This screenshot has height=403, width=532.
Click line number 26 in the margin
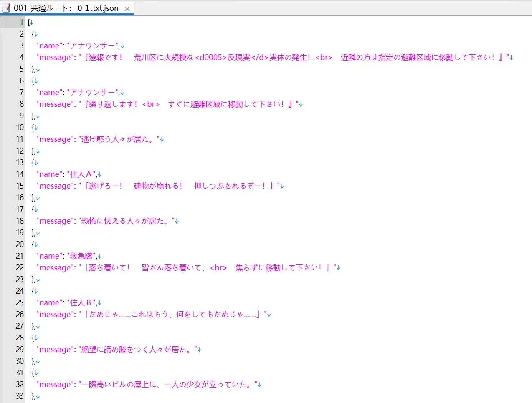tap(20, 315)
